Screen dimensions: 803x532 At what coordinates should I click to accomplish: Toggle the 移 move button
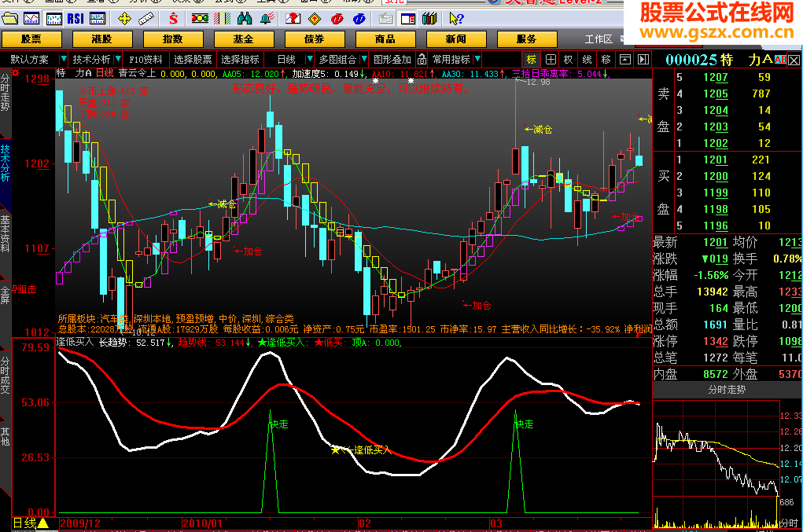coord(606,60)
